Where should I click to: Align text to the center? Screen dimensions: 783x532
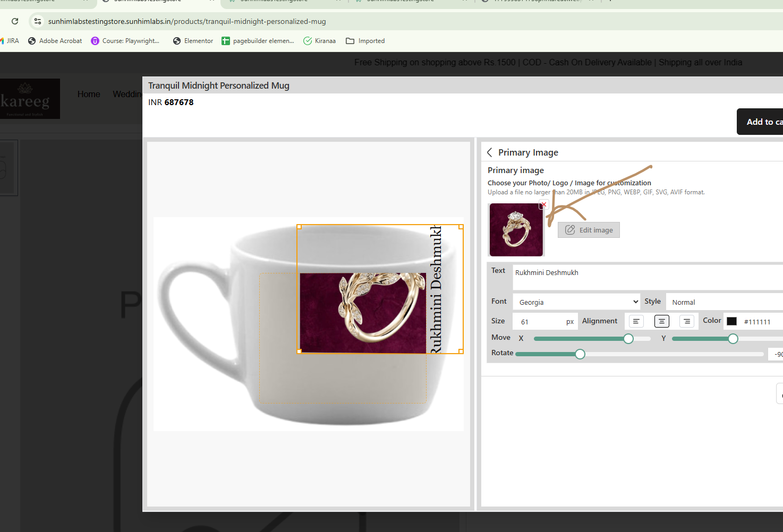point(661,321)
